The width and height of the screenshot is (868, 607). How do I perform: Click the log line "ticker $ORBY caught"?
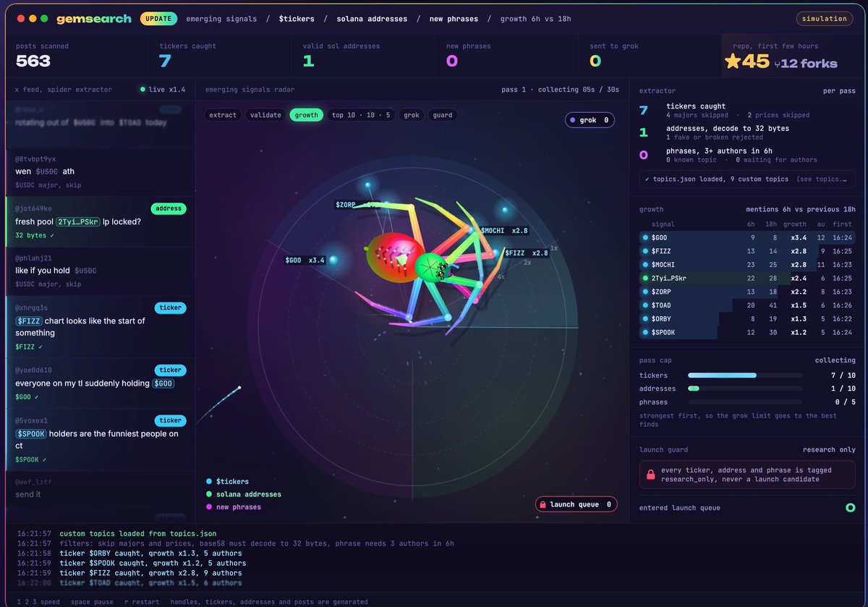tap(150, 553)
